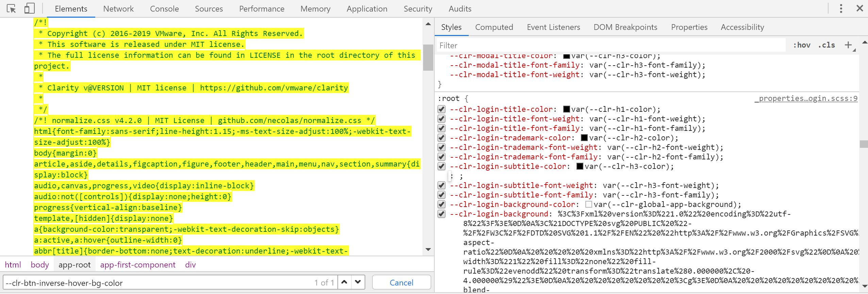Click the 'progress{vertical-align:baseline}' line
The height and width of the screenshot is (294, 868).
tap(108, 207)
